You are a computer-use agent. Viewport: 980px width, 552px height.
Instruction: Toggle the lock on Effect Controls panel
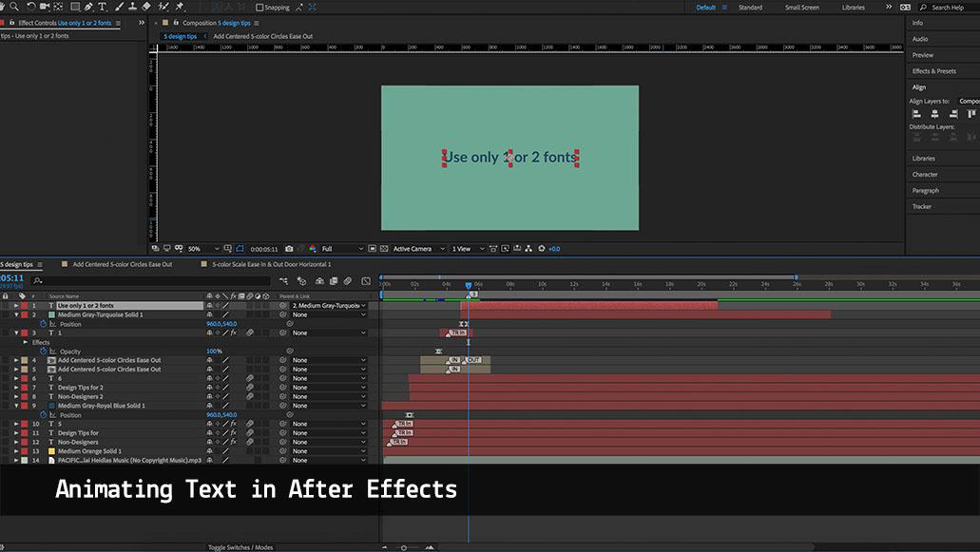coord(11,22)
